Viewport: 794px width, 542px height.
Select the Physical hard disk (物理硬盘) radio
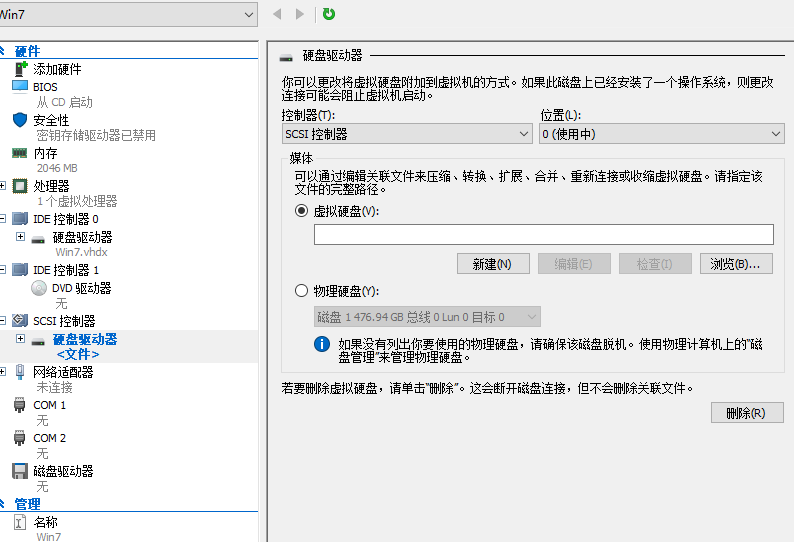point(301,291)
